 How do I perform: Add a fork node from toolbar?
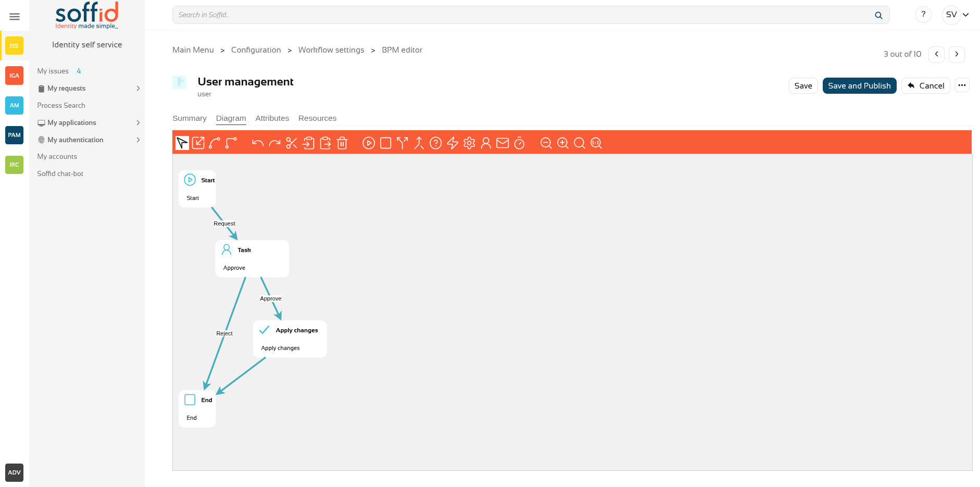[x=402, y=143]
